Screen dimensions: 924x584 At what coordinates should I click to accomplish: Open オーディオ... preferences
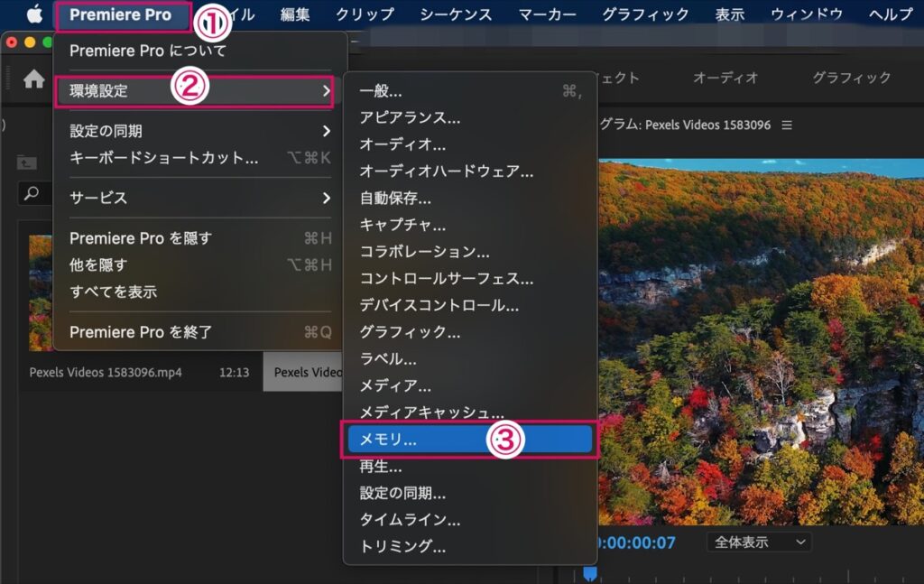[470, 144]
